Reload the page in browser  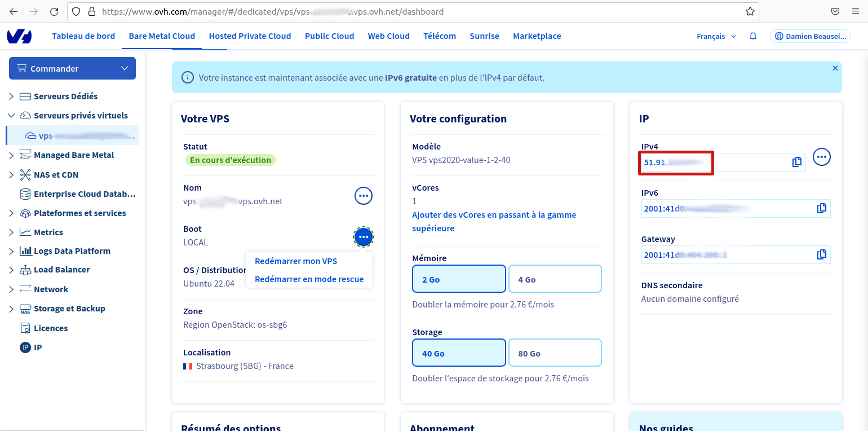[54, 11]
